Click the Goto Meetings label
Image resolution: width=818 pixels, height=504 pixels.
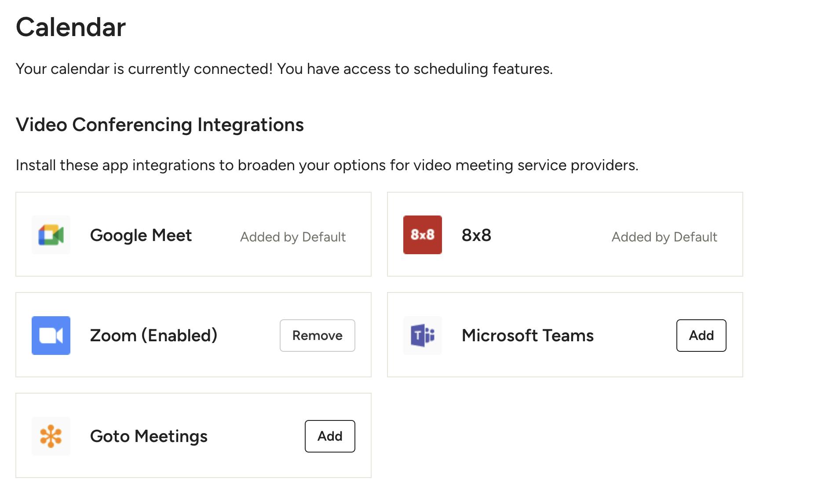[149, 437]
